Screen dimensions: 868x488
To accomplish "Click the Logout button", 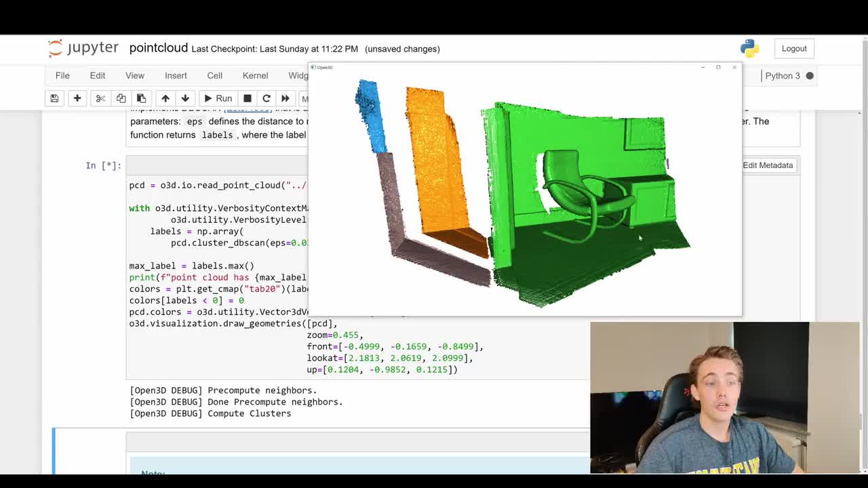I will [x=794, y=48].
